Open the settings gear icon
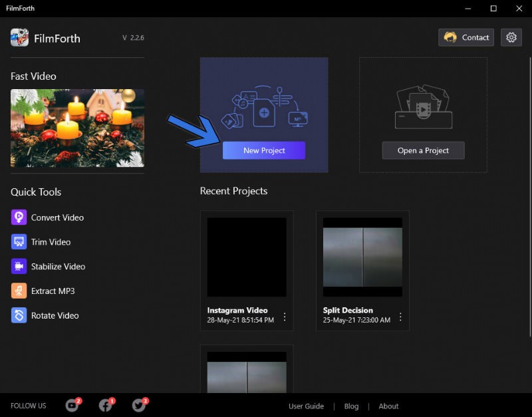 511,37
